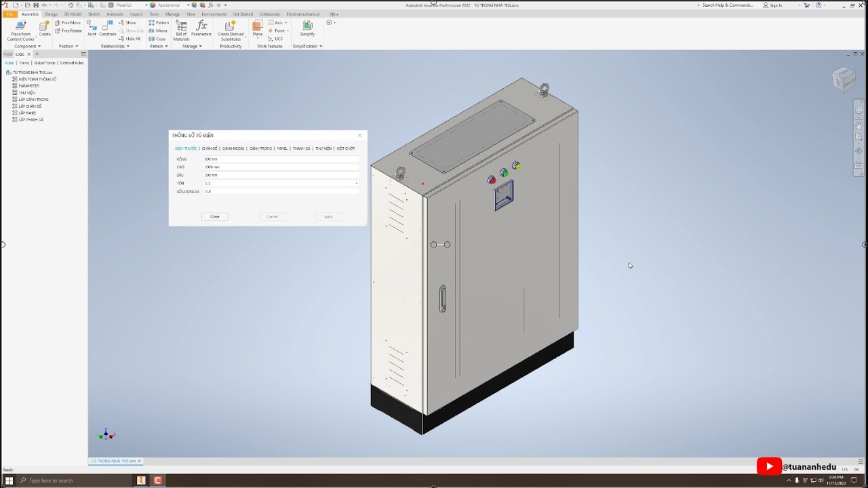Switch to External Rules tab
This screenshot has width=868, height=488.
pos(72,62)
